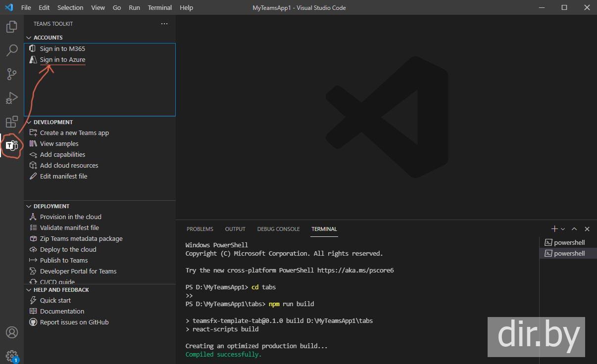Open the Manage gear icon

(11, 355)
